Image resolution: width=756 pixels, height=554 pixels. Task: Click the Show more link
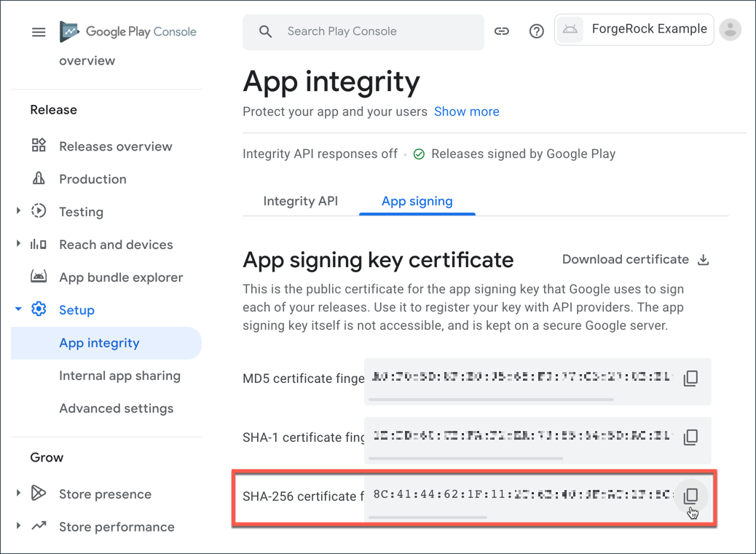467,111
